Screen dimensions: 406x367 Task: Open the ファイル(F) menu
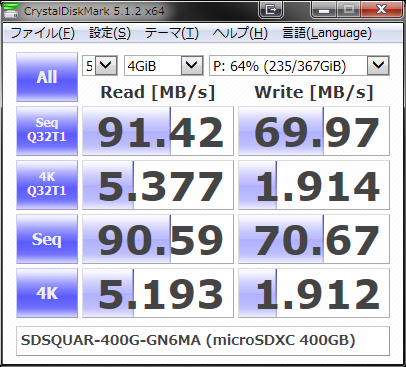pos(43,33)
